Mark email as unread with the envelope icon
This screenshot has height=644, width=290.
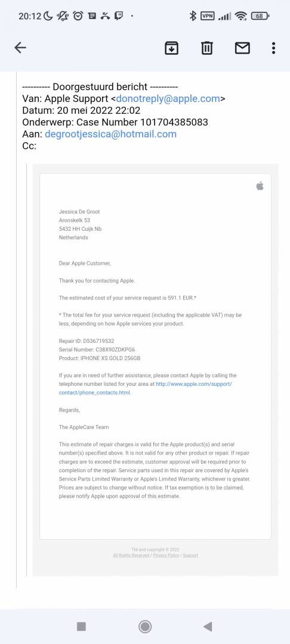click(x=242, y=48)
